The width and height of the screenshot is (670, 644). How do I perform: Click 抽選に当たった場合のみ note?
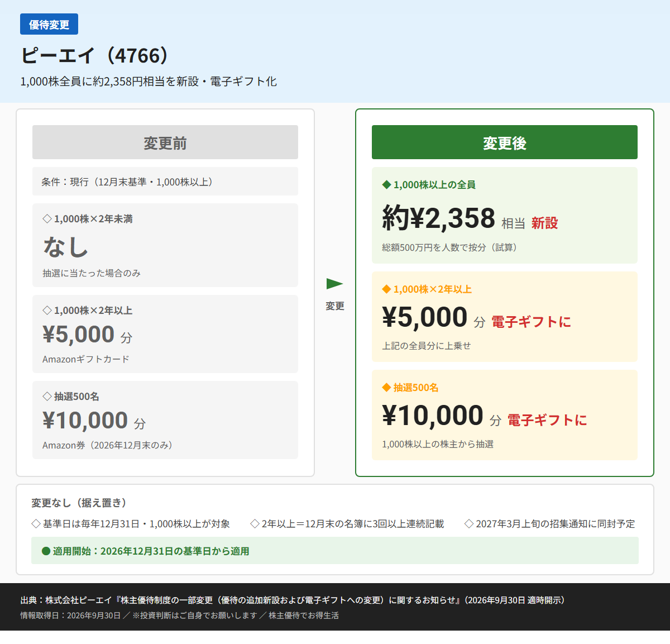[x=92, y=273]
